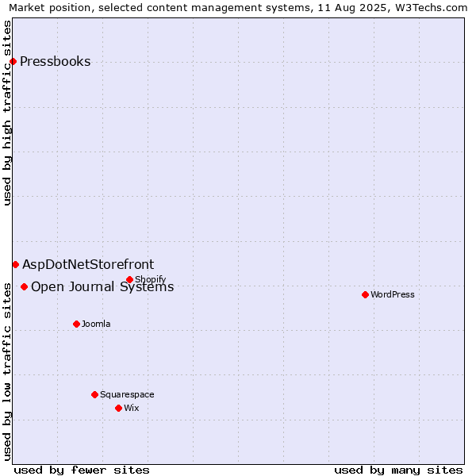Image resolution: width=476 pixels, height=476 pixels.
Task: Click the Pressbooks label
Action: [56, 62]
